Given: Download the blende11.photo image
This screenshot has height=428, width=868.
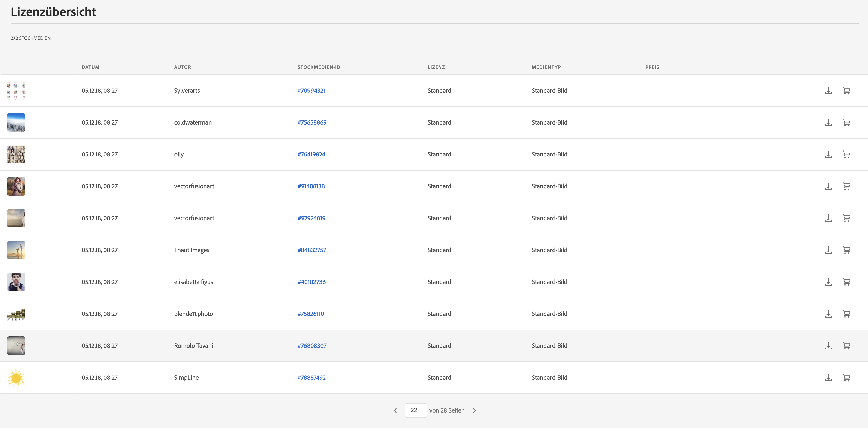Looking at the screenshot, I should [828, 314].
